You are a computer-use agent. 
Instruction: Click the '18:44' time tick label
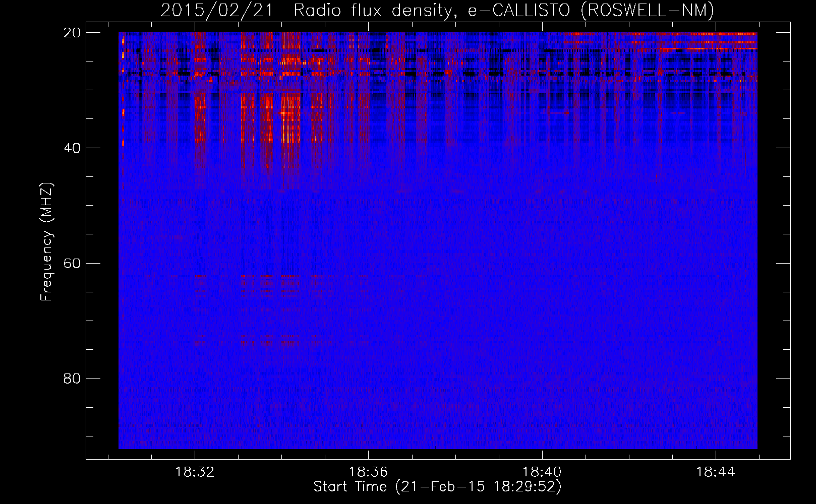point(716,472)
